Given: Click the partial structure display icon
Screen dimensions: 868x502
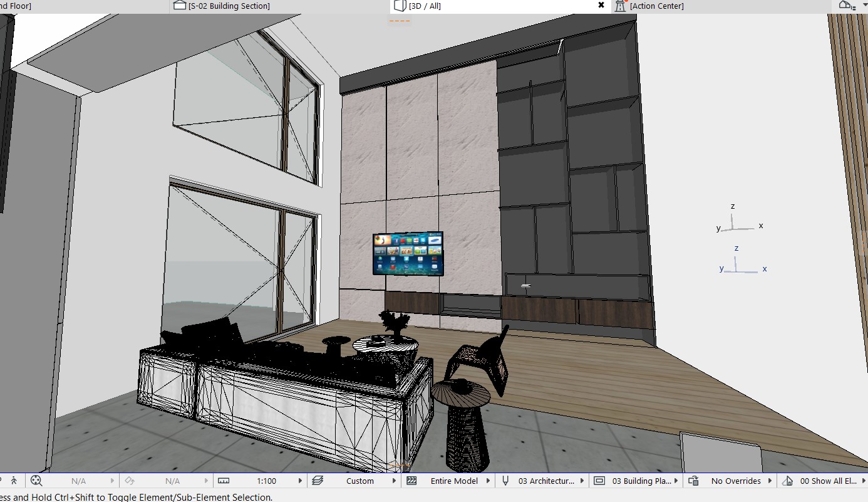Looking at the screenshot, I should pos(411,481).
